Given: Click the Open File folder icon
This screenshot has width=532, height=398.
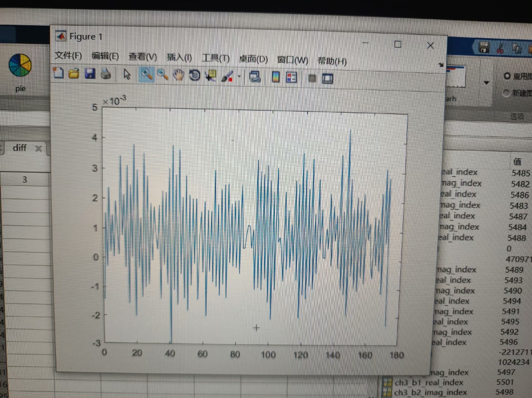Looking at the screenshot, I should coord(74,74).
